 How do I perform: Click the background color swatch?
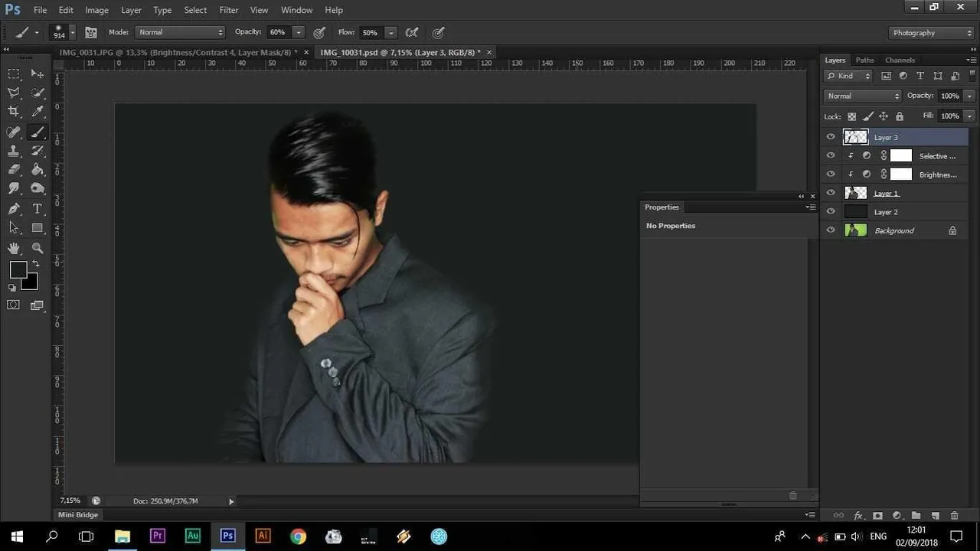(31, 284)
